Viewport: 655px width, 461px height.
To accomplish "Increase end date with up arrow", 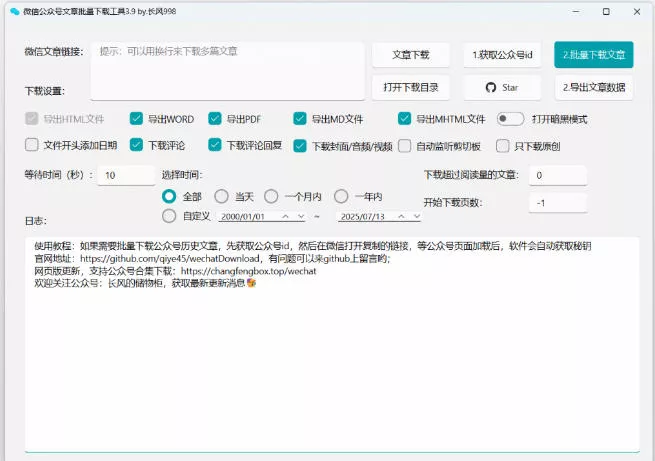I will tap(401, 216).
